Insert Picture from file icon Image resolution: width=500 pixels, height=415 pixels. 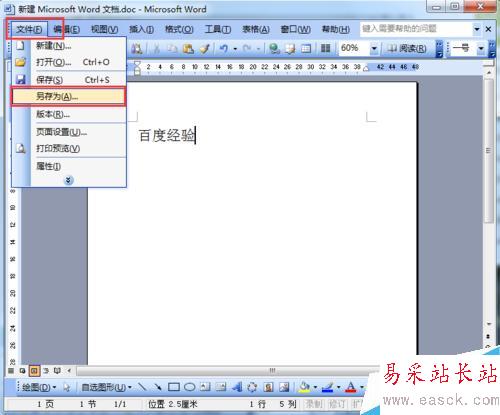[x=284, y=387]
